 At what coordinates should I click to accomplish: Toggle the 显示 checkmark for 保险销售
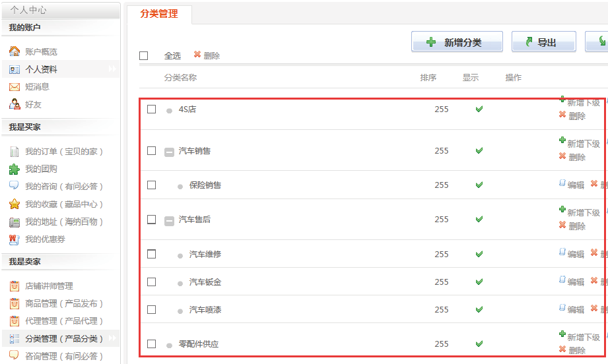(x=479, y=185)
